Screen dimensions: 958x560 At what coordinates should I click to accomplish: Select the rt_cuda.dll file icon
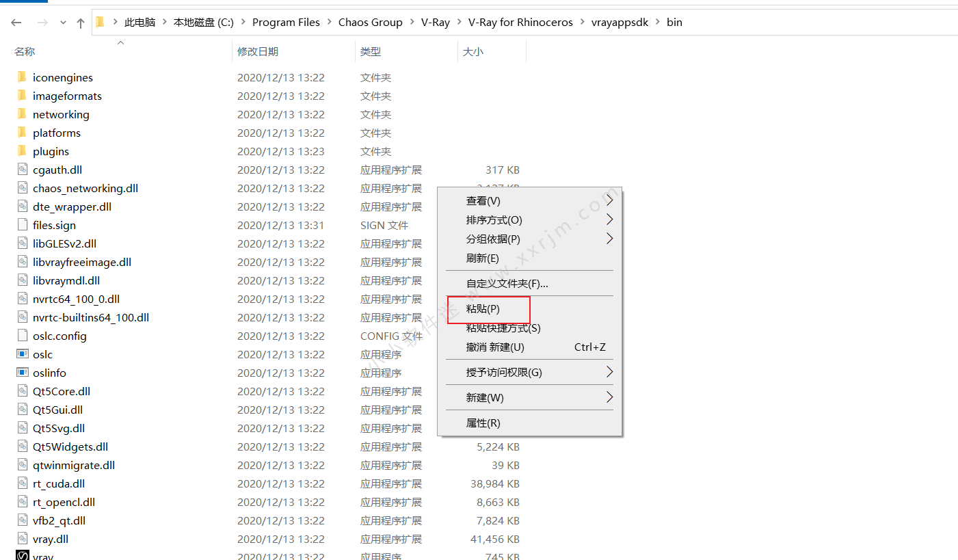click(x=22, y=483)
